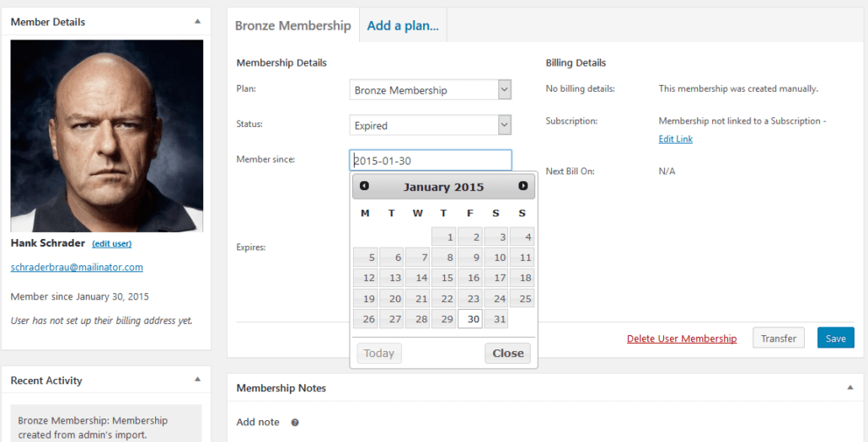
Task: Click Hank Schrader's profile photo
Action: [106, 136]
